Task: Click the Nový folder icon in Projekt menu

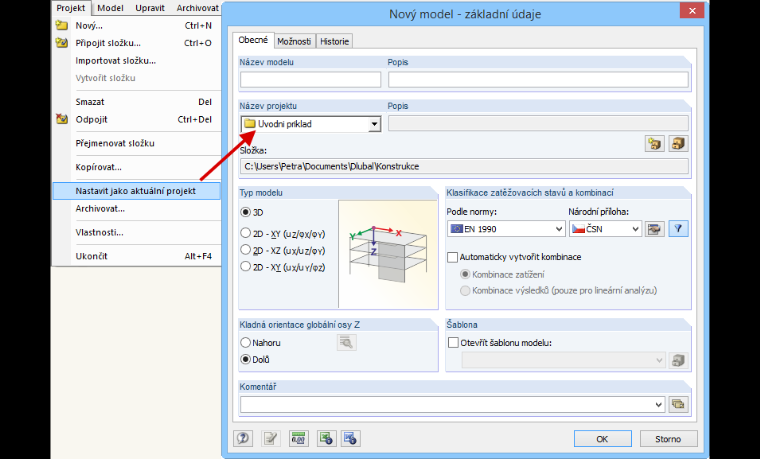Action: (62, 25)
